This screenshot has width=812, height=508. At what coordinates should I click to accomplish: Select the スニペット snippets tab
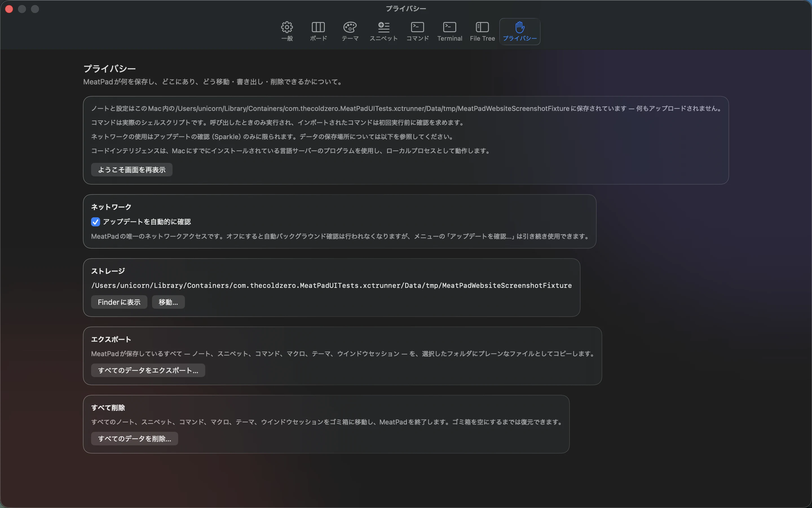coord(383,32)
